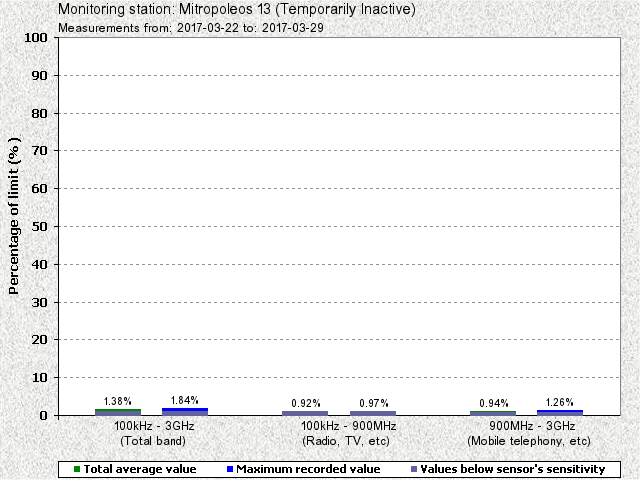Click the '90' y-axis tick label

[40, 76]
